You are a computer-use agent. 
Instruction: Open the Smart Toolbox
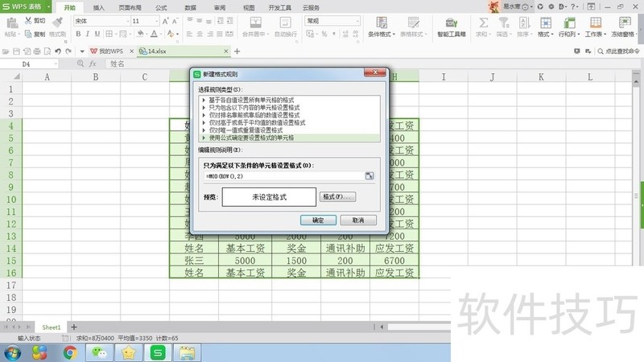452,27
